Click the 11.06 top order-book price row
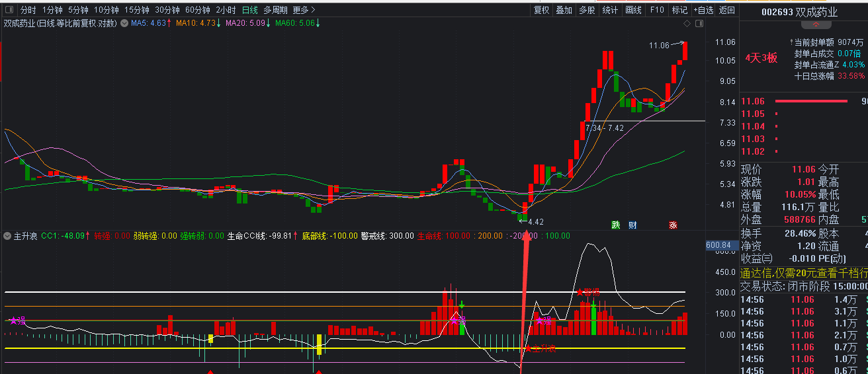This screenshot has width=868, height=374. [x=804, y=101]
